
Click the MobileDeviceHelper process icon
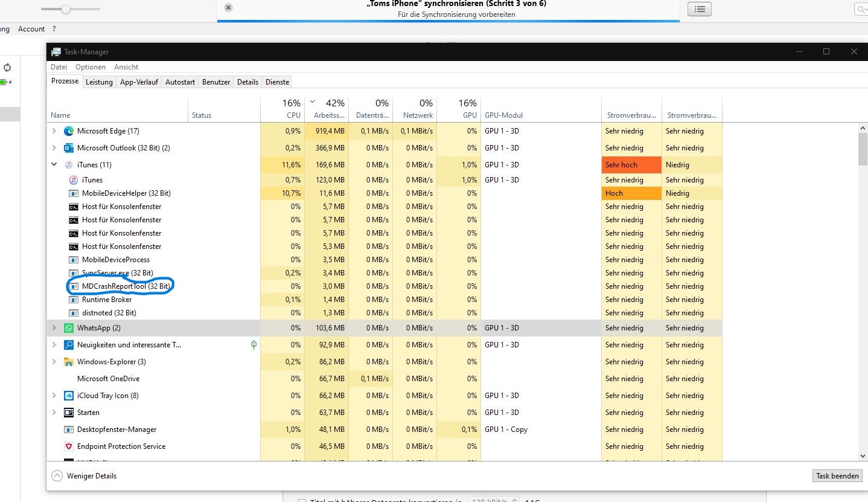73,193
